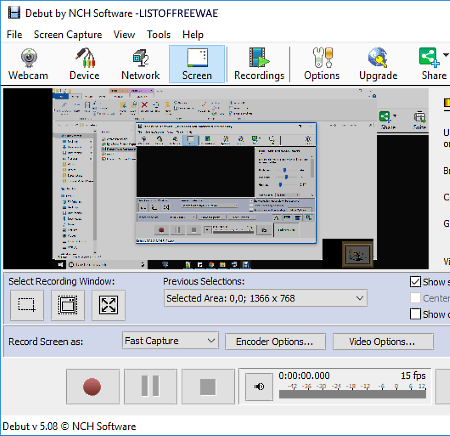Stop the recording

(208, 387)
